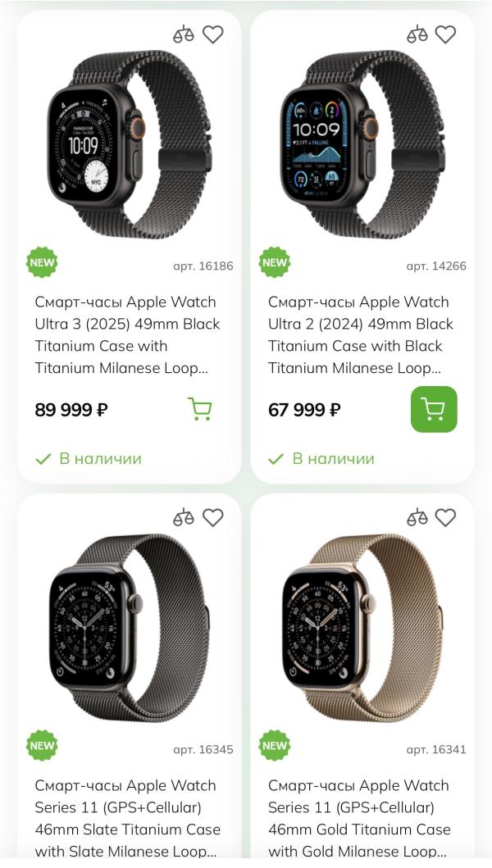Open Apple Watch Ultra 2 (2024) title link
This screenshot has width=492, height=868.
coord(361,334)
